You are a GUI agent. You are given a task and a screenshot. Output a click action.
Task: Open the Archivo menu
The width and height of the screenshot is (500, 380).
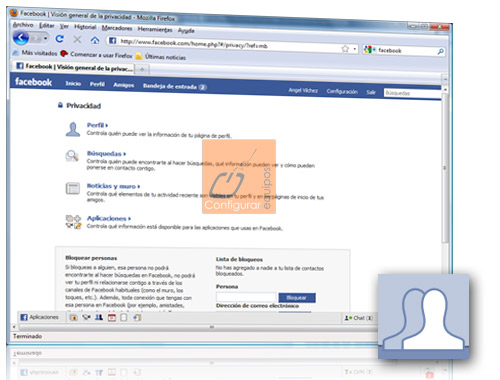pos(23,25)
